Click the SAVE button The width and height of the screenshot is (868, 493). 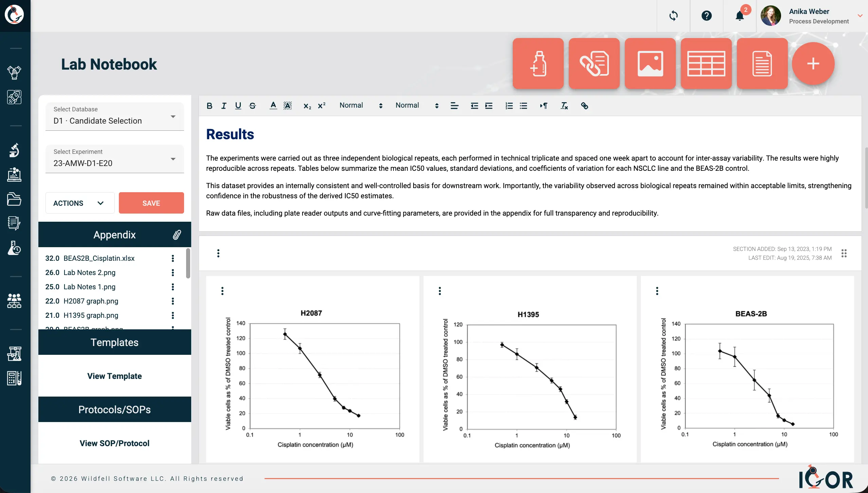click(151, 203)
